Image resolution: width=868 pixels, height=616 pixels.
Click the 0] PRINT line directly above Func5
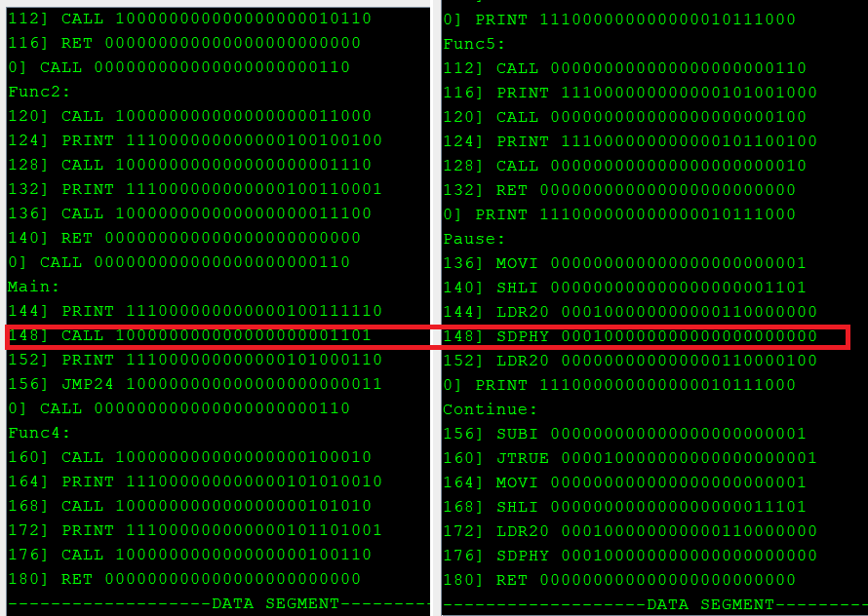coord(619,19)
